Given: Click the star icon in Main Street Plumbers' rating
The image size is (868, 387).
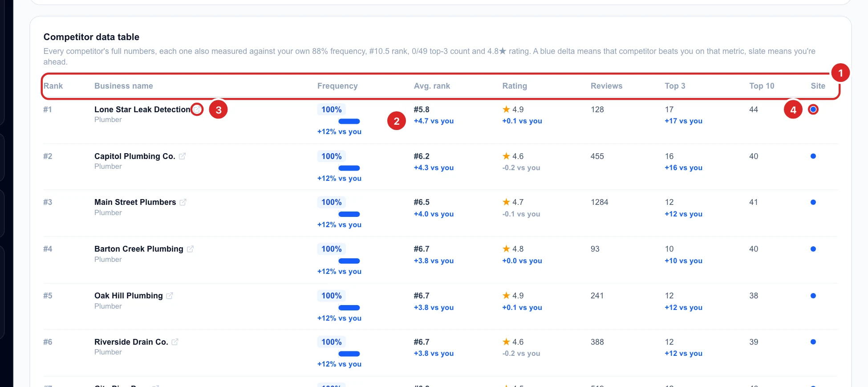Looking at the screenshot, I should (x=506, y=202).
